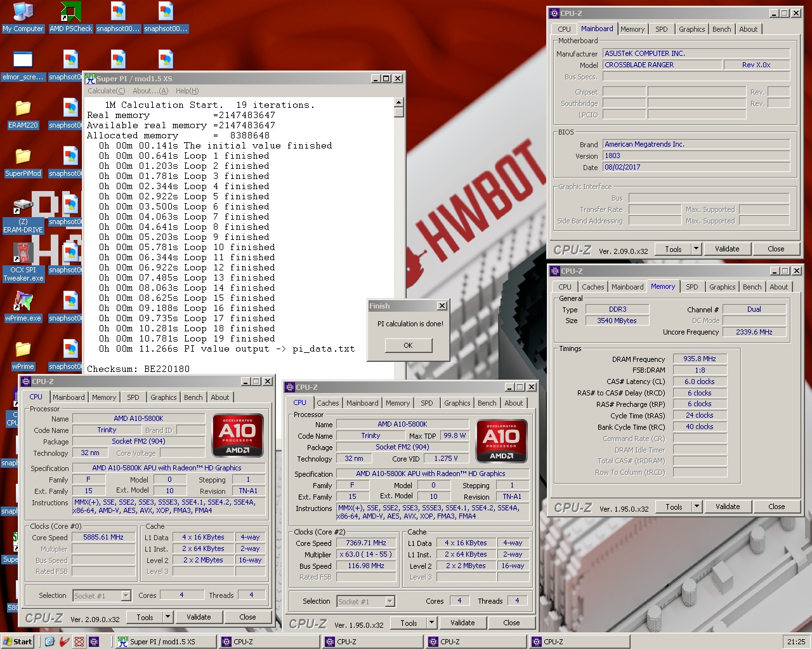812x650 pixels.
Task: Launch OCX SPI Tweaker.exe from the desktop
Action: (x=23, y=263)
